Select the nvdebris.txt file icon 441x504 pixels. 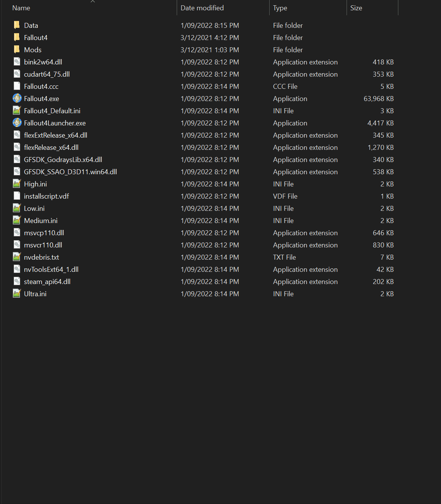click(x=17, y=257)
